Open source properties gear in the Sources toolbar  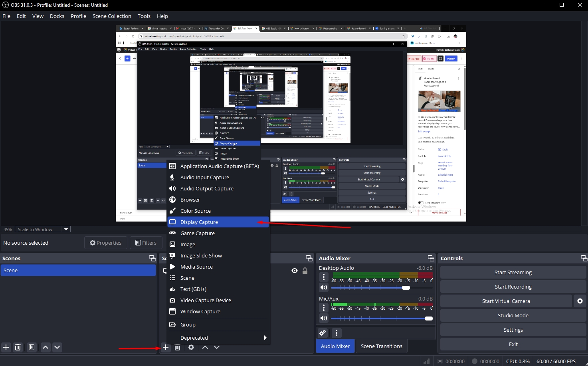click(191, 347)
